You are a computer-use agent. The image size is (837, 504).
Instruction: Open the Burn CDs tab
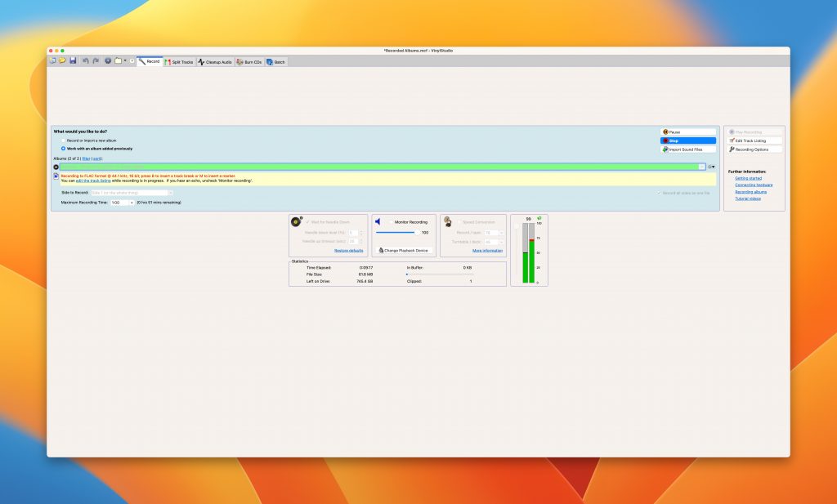[249, 62]
